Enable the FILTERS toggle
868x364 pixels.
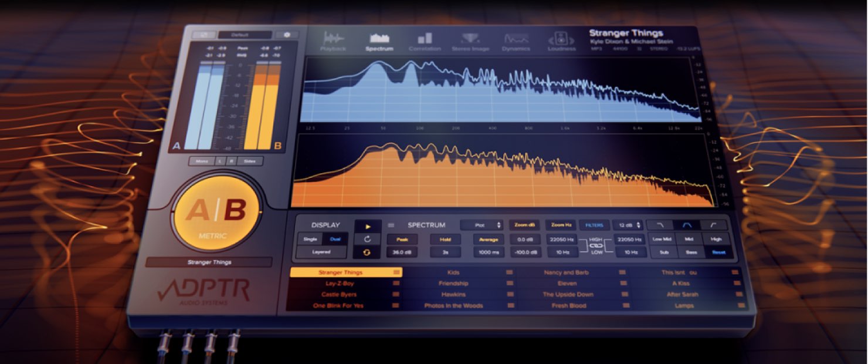pyautogui.click(x=594, y=225)
